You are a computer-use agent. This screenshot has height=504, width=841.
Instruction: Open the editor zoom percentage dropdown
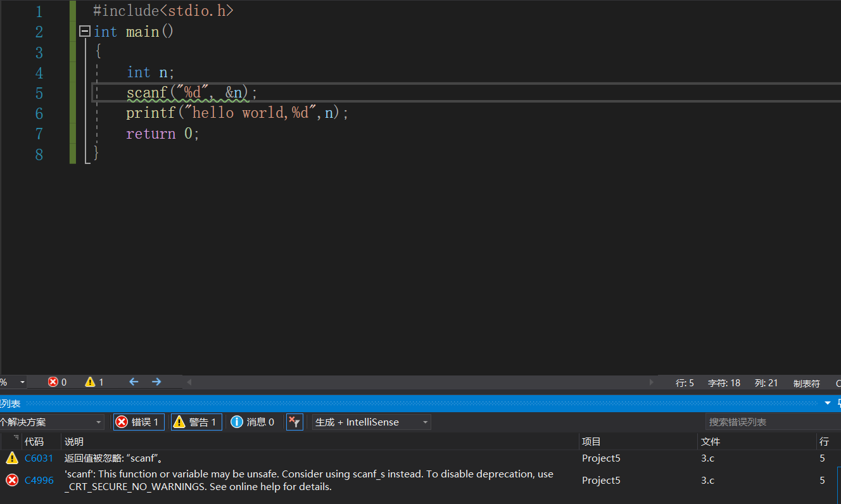(x=23, y=382)
